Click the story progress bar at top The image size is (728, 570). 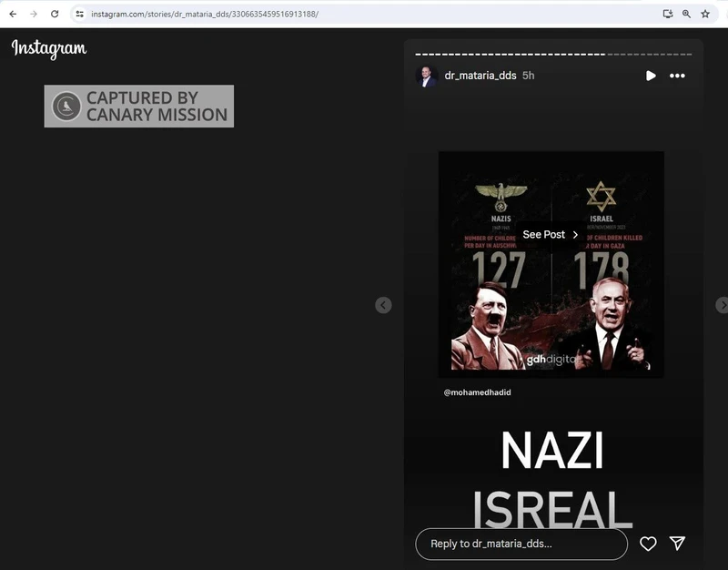click(x=553, y=55)
